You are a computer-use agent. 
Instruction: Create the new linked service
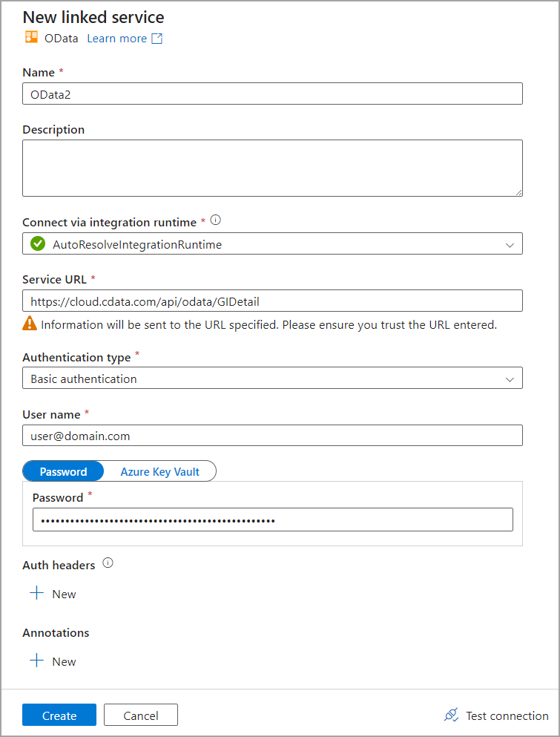click(59, 715)
